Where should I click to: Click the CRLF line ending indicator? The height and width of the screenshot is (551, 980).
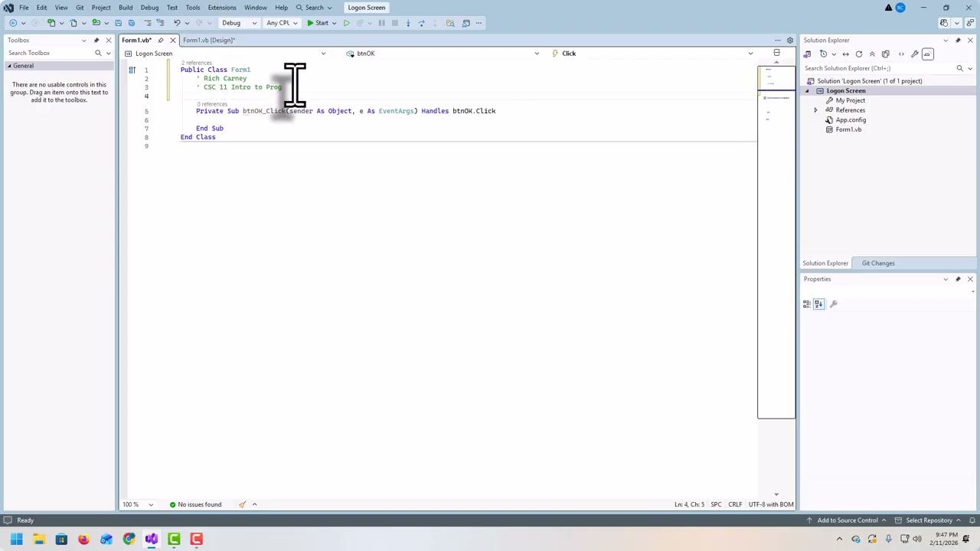pyautogui.click(x=735, y=504)
